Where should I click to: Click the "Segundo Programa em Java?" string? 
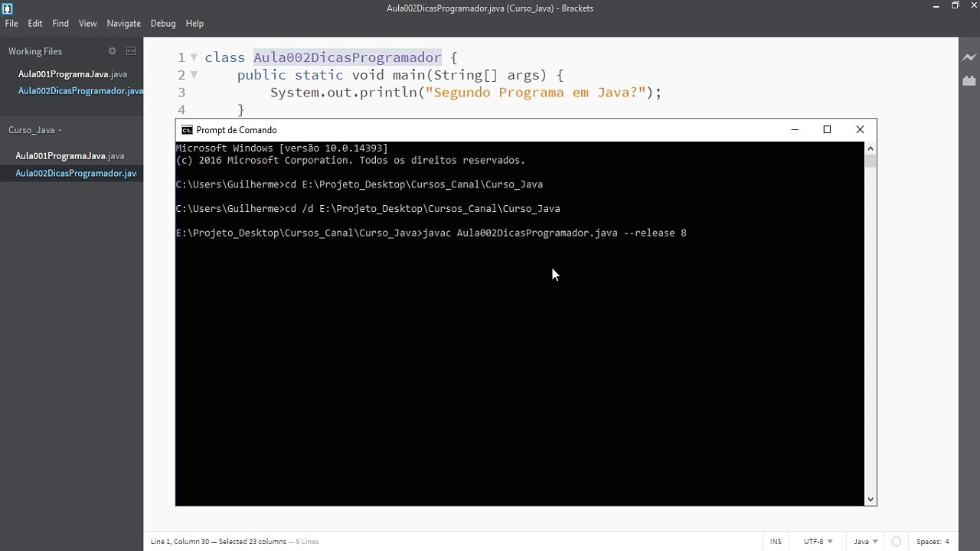(x=536, y=93)
